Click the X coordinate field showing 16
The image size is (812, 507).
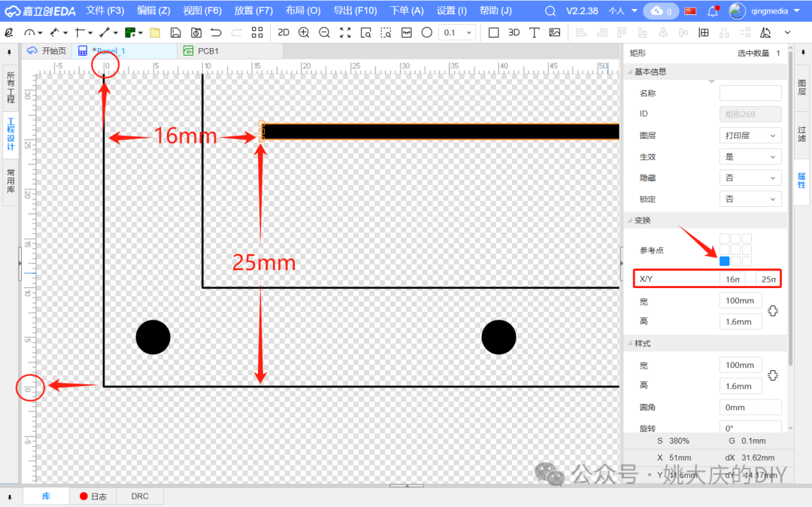point(732,280)
